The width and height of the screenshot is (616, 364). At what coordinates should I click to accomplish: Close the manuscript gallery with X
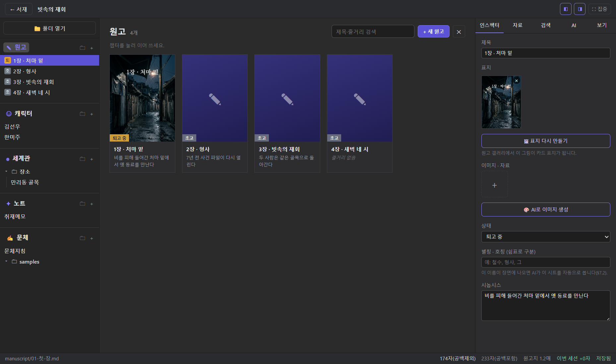[x=459, y=32]
